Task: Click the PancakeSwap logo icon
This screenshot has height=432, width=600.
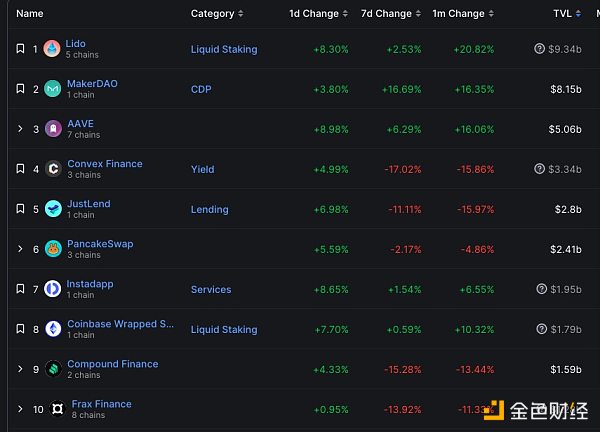Action: [x=52, y=249]
